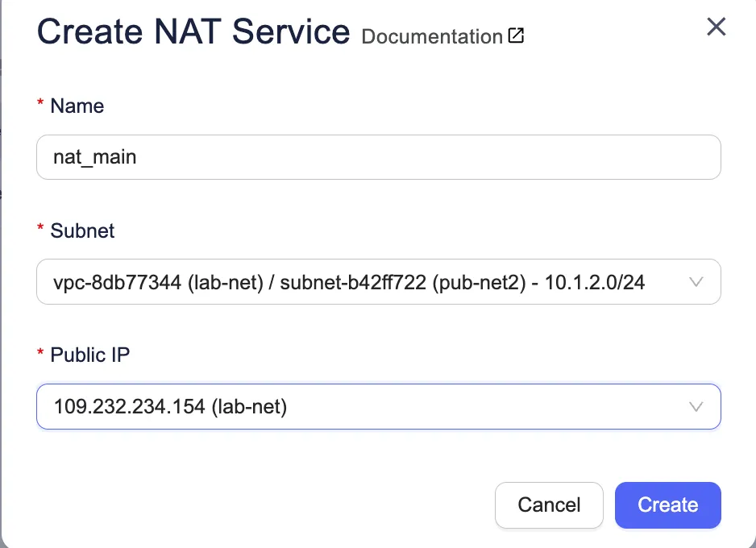Click the blue Create button
Screen dimensions: 756x548
click(667, 505)
